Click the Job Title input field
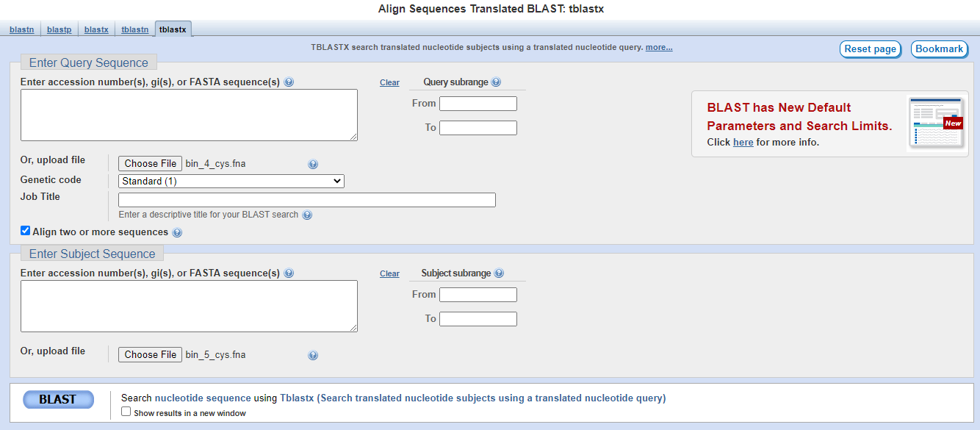 307,200
